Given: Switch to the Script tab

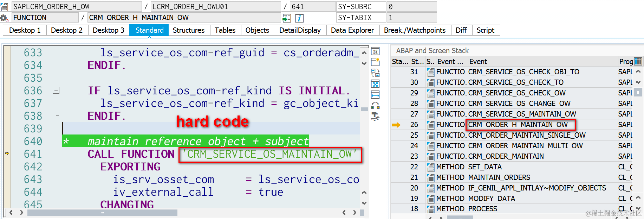Looking at the screenshot, I should click(x=486, y=30).
